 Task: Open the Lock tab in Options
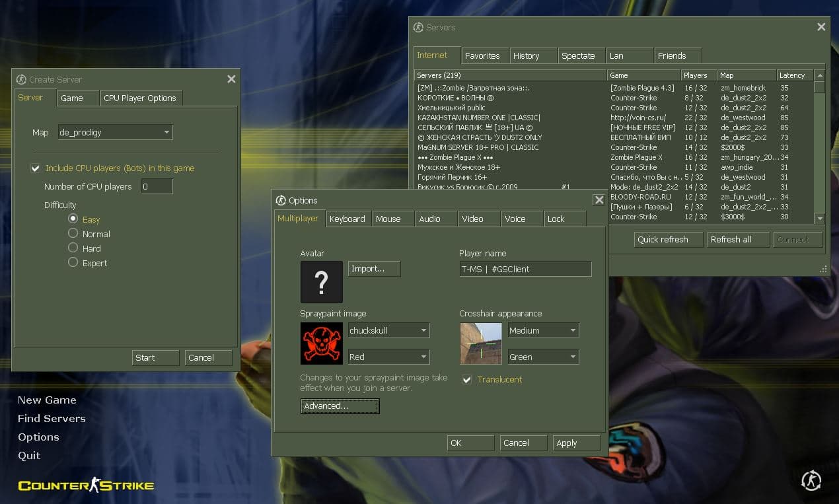(x=565, y=219)
